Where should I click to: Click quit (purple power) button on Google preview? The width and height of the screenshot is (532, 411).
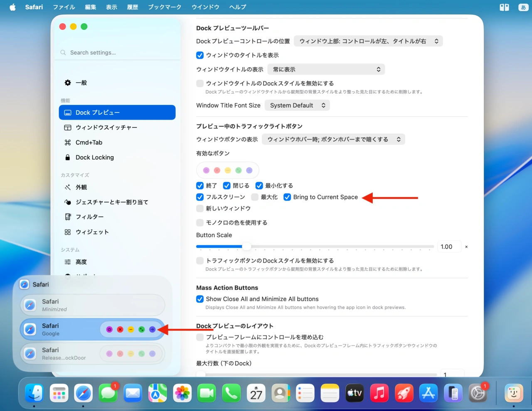click(x=109, y=329)
